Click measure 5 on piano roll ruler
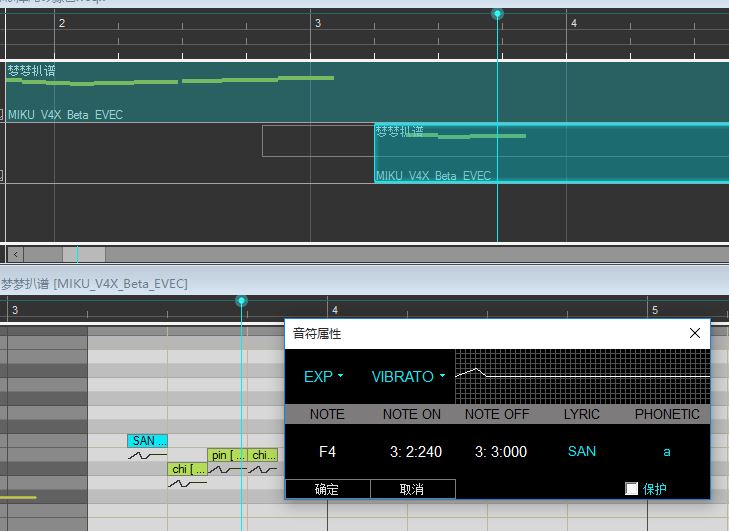This screenshot has width=729, height=531. pyautogui.click(x=655, y=310)
